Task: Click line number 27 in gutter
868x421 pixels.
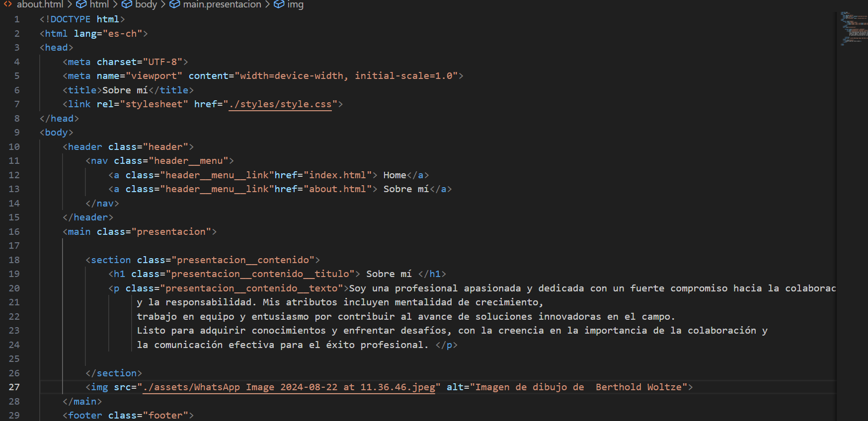Action: (14, 387)
